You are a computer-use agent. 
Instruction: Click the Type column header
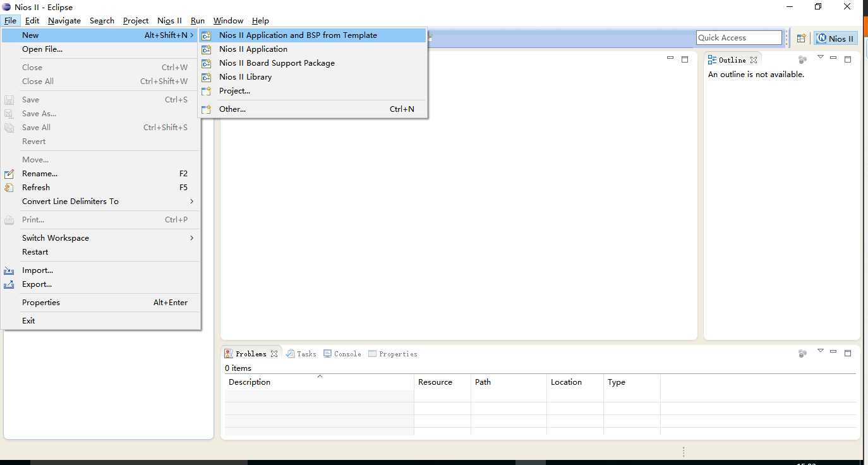pyautogui.click(x=632, y=382)
